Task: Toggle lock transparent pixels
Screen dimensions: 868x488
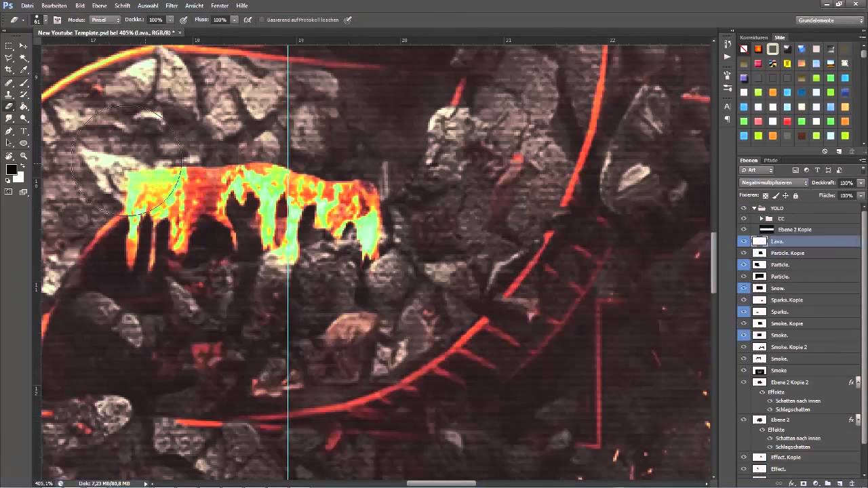Action: 766,195
